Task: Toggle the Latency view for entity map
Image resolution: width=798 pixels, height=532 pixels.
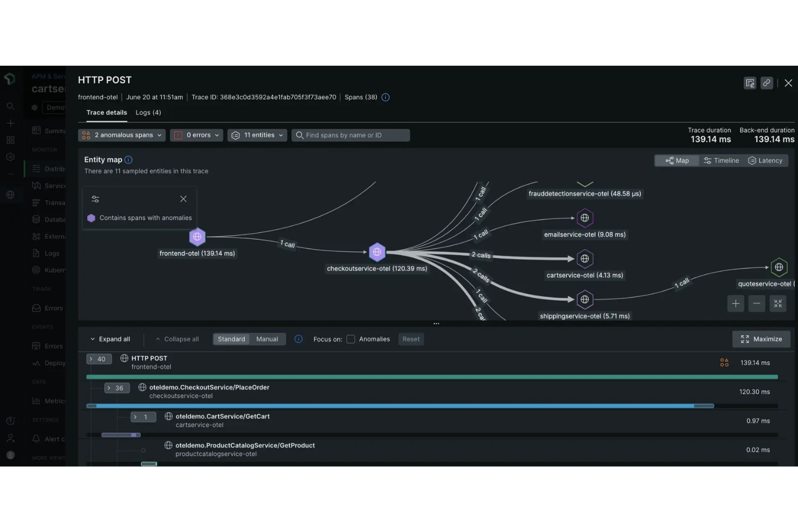Action: (x=766, y=160)
